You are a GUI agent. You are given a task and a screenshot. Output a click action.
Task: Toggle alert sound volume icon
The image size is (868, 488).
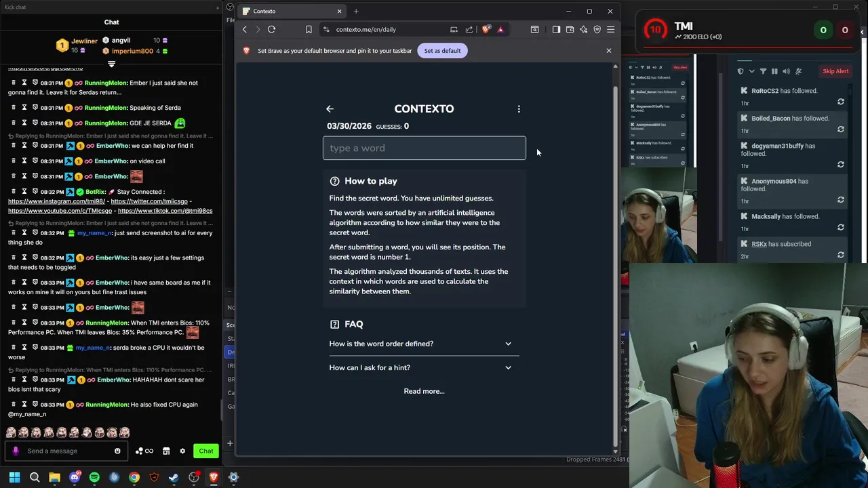[x=786, y=71]
